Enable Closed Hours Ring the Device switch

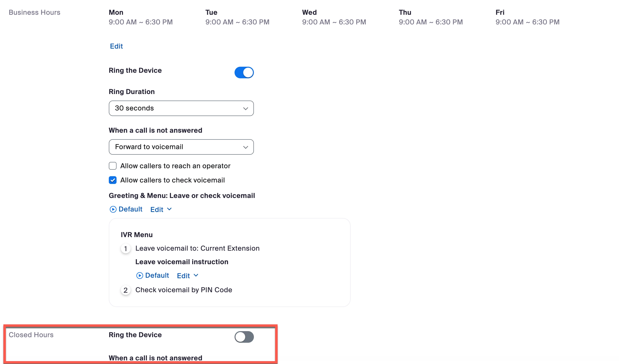pyautogui.click(x=244, y=337)
